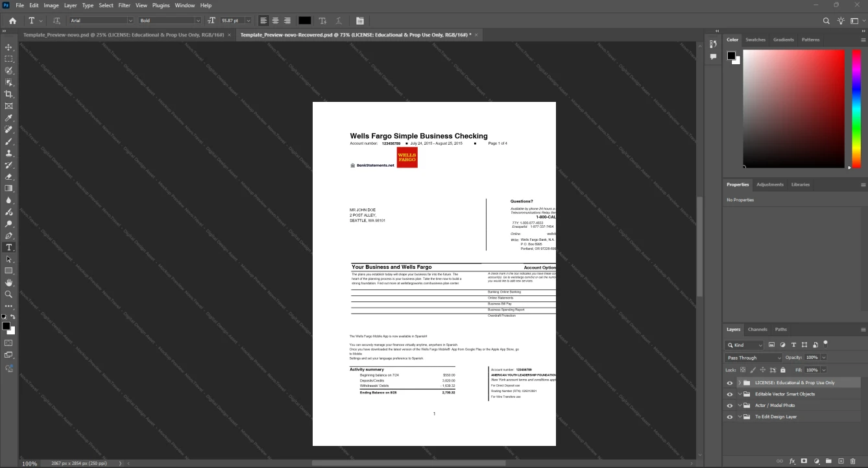Screen dimensions: 868x468
Task: Hide Actor / Model Photo group
Action: tap(730, 406)
